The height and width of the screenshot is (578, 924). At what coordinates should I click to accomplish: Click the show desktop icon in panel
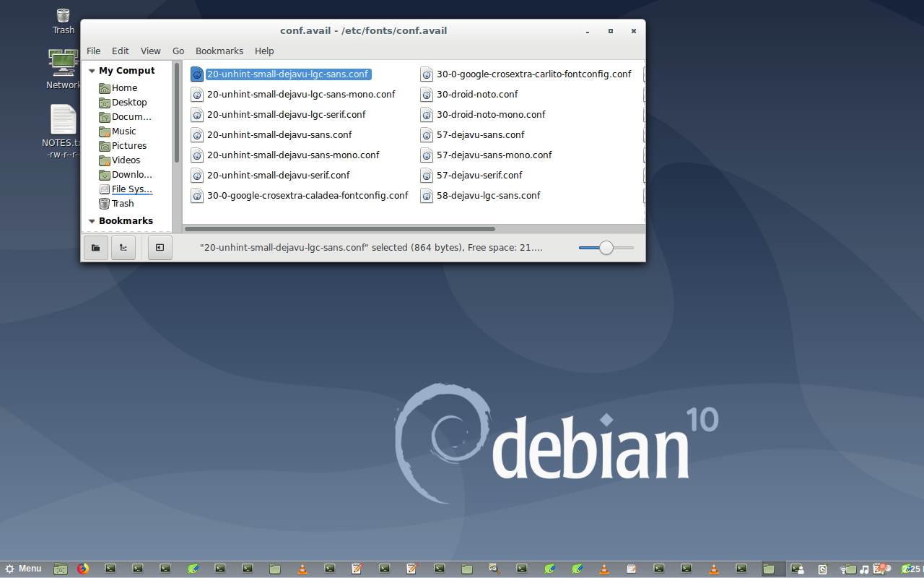pos(61,569)
